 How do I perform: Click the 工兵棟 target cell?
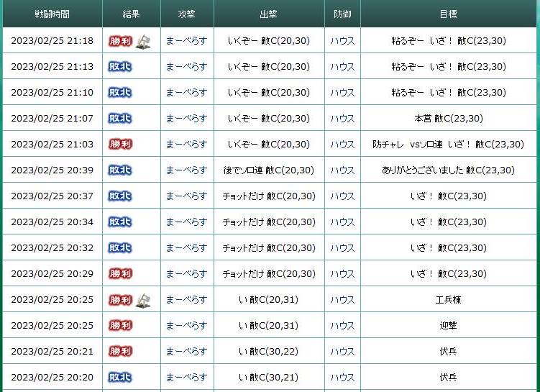point(449,300)
